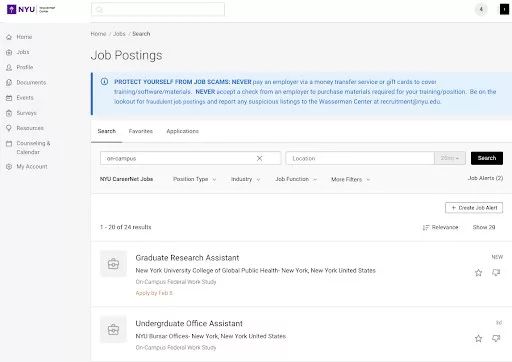
Task: Open Counseling & Calendar link
Action: click(33, 147)
